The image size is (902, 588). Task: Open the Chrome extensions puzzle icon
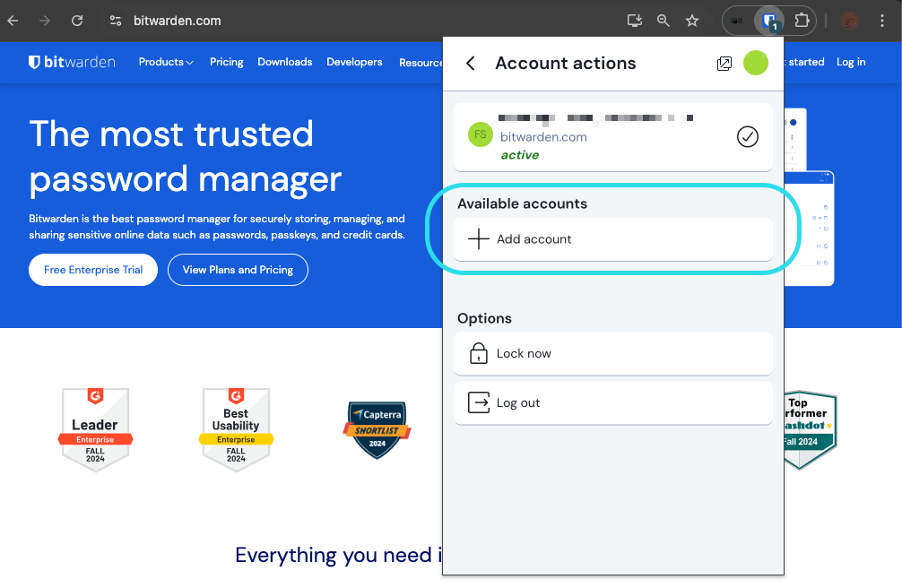coord(801,20)
